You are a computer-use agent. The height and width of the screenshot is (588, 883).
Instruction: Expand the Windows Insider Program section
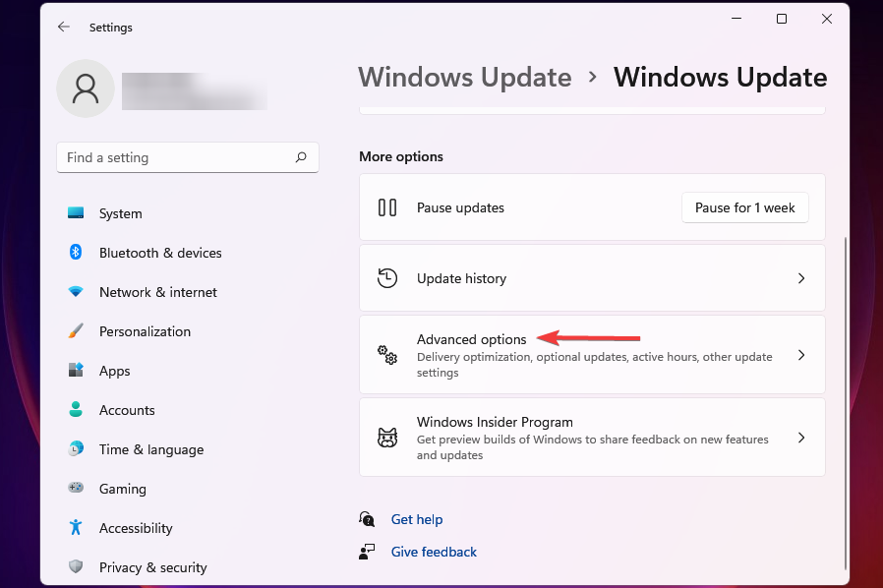click(800, 438)
